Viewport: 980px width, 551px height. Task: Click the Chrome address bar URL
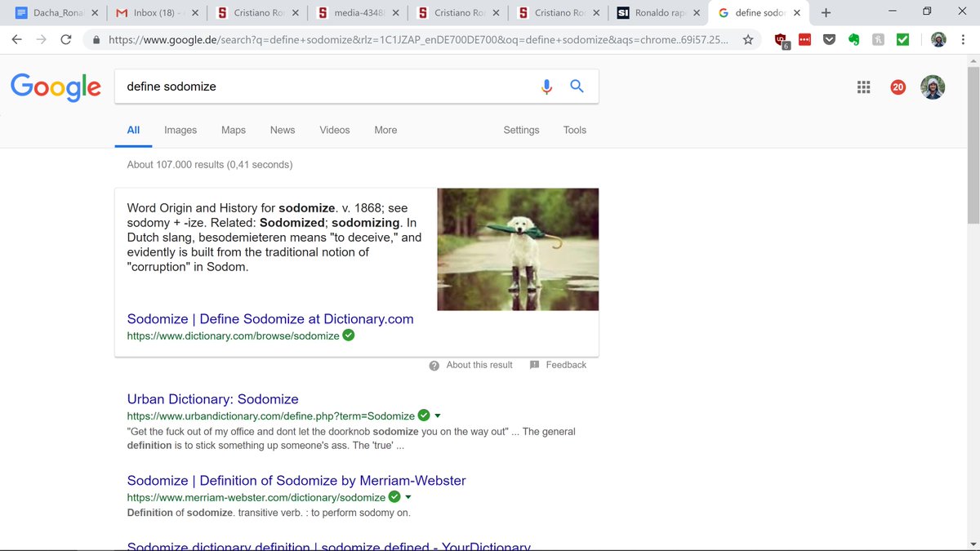coord(418,39)
